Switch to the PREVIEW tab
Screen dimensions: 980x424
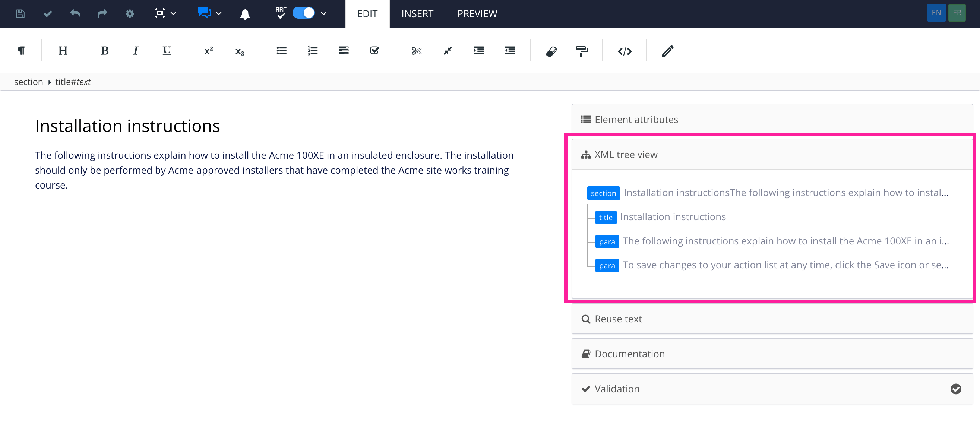click(x=477, y=14)
